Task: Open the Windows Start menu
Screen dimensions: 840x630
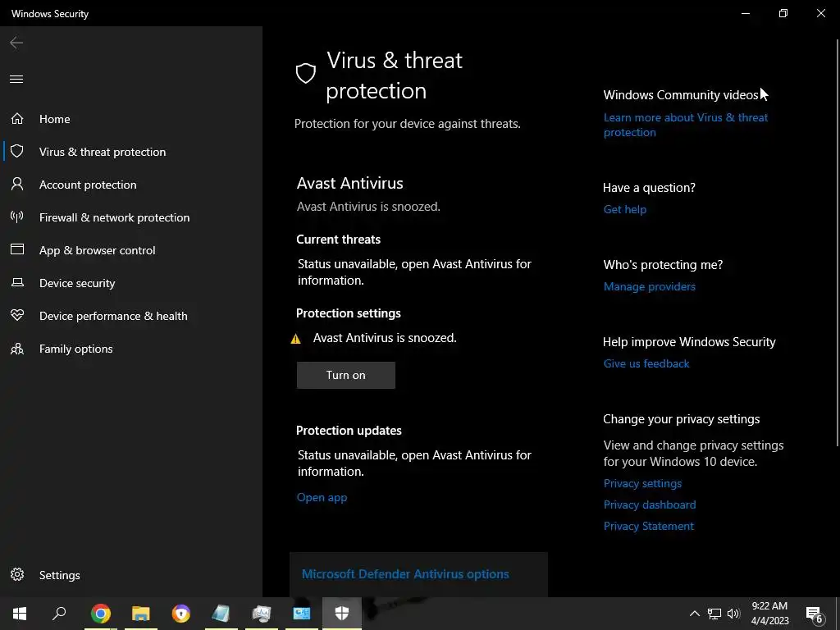Action: 20,614
